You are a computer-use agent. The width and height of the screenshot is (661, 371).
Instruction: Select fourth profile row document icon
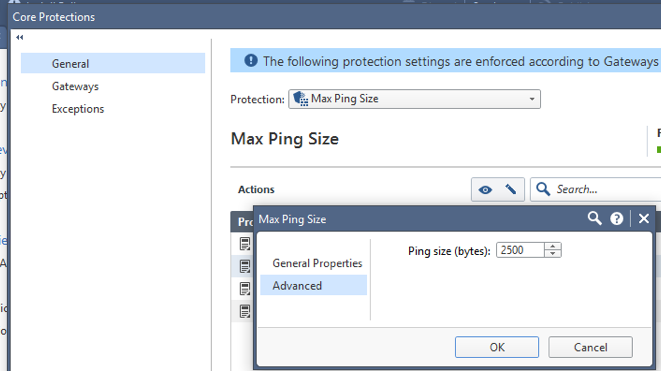click(x=245, y=312)
